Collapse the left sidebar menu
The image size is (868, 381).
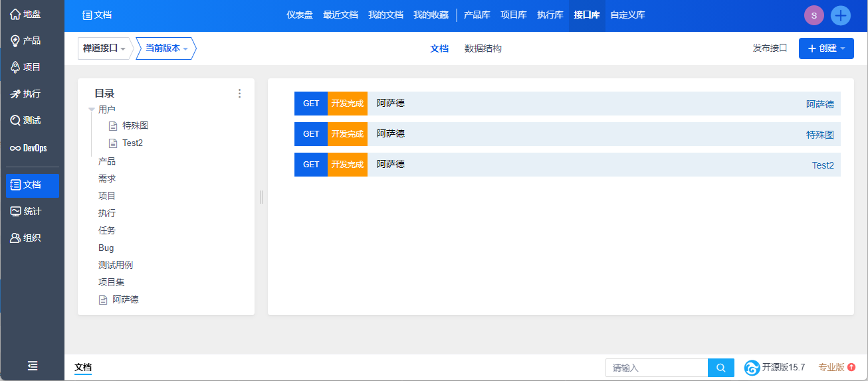[x=32, y=366]
